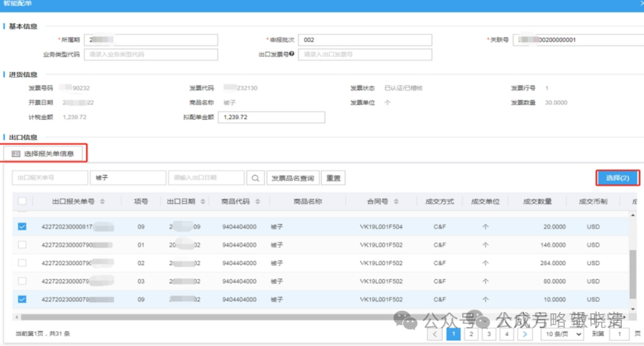The height and width of the screenshot is (346, 644).
Task: Open help icon next to 出口发票号
Action: [292, 54]
